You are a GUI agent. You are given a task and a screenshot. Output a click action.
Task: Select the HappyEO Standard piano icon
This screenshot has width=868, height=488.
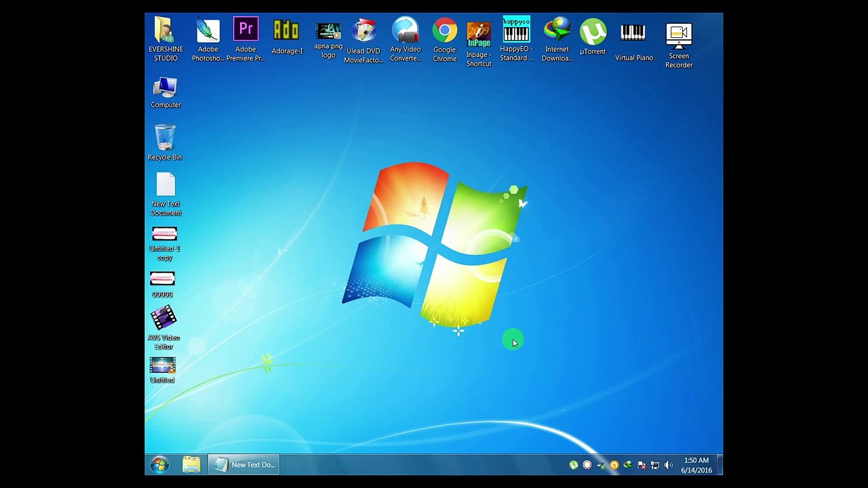[x=516, y=39]
